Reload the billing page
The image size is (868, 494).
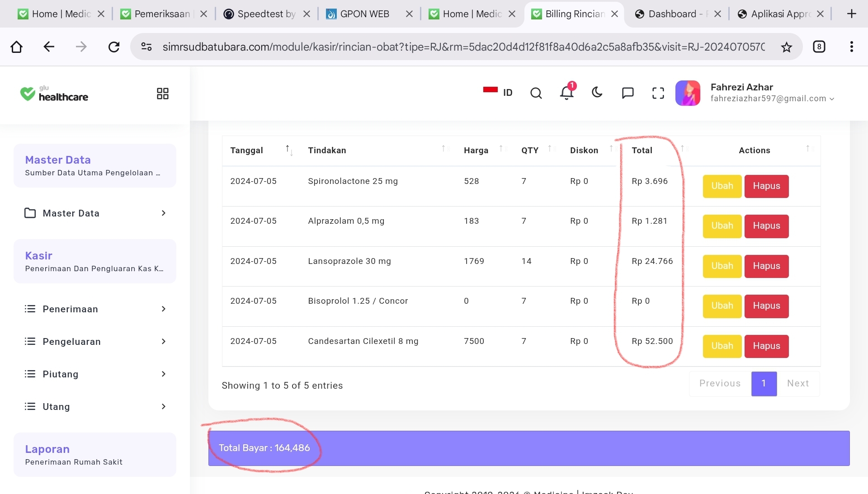click(114, 47)
